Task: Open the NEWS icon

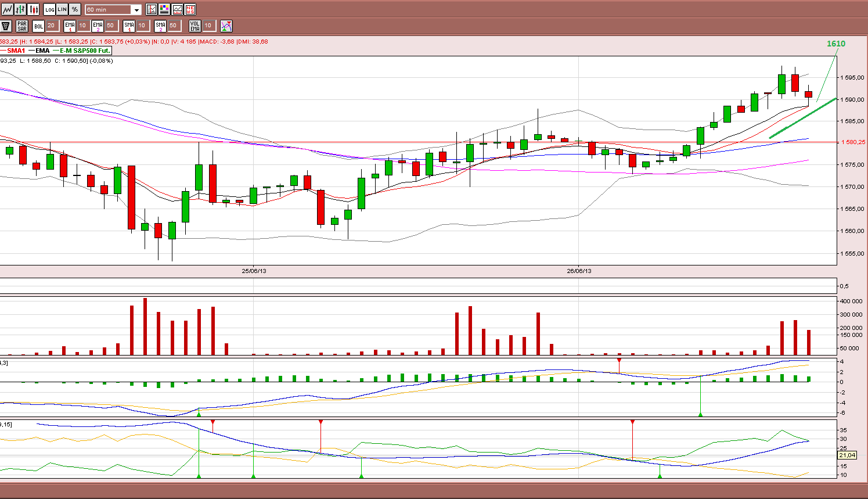Action: pos(190,9)
